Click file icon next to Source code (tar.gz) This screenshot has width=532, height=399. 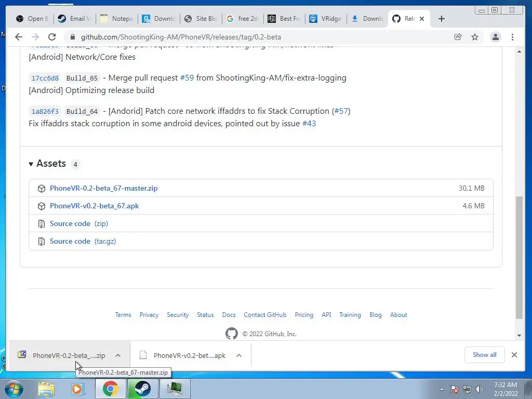(x=42, y=242)
